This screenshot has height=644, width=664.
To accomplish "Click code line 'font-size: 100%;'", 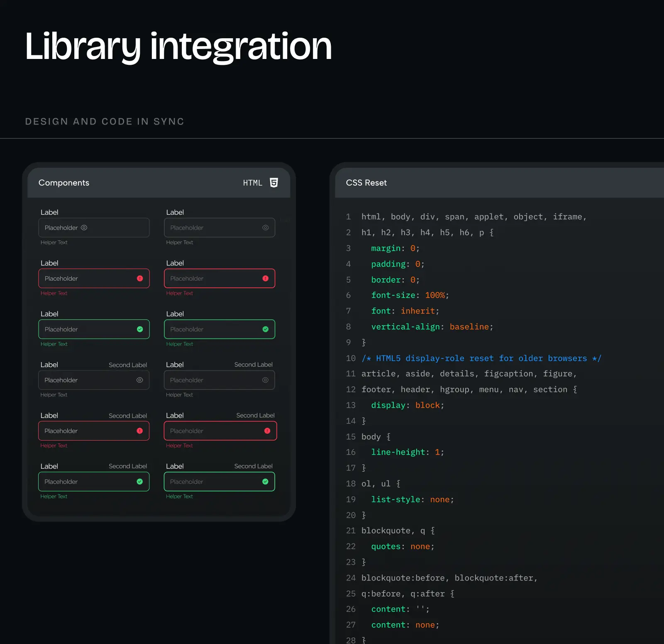I will pos(410,295).
